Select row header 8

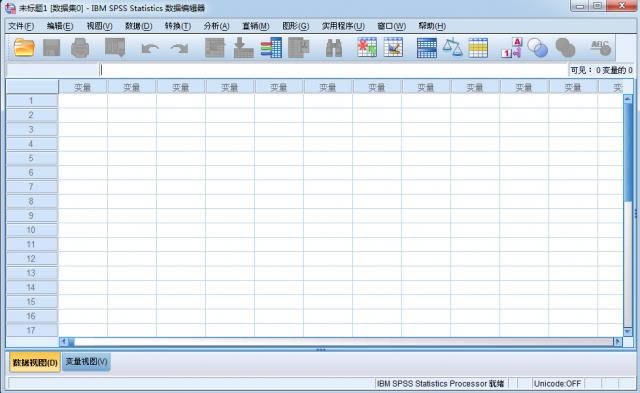(32, 202)
